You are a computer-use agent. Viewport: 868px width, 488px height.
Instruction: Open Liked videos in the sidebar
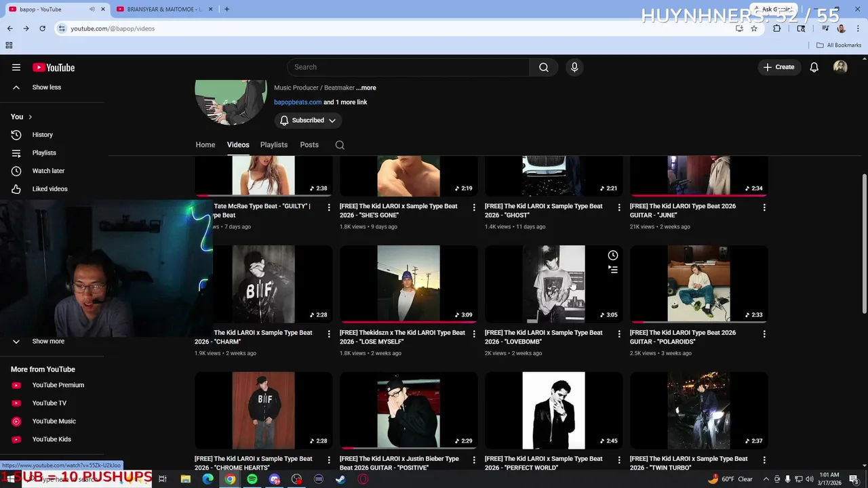(50, 189)
